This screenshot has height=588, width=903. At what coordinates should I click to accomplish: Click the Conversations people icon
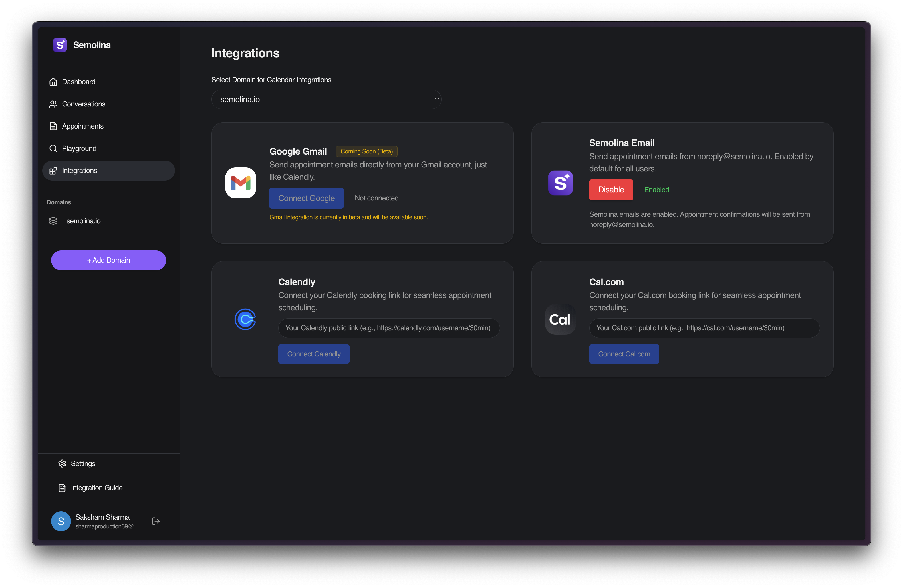(x=53, y=104)
